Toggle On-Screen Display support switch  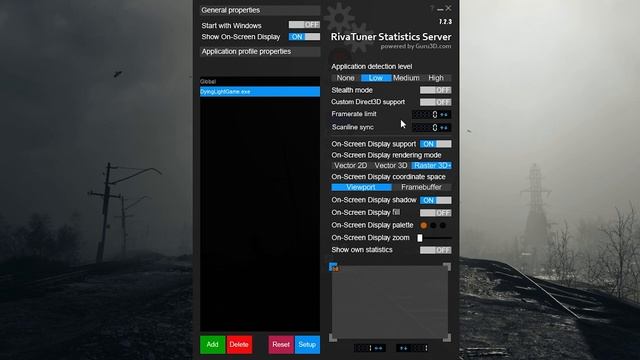click(436, 144)
